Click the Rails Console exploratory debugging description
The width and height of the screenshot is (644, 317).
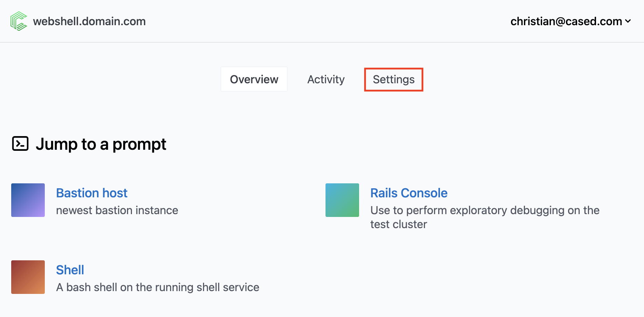485,210
